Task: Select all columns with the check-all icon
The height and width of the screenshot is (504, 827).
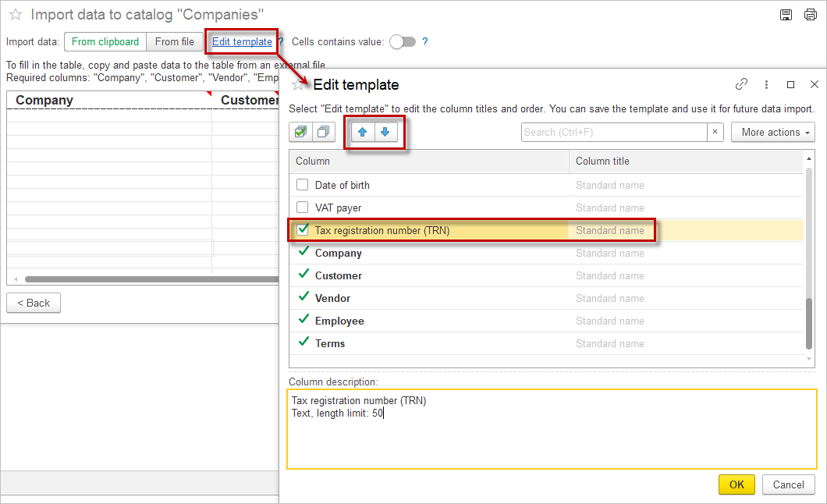Action: pos(300,132)
